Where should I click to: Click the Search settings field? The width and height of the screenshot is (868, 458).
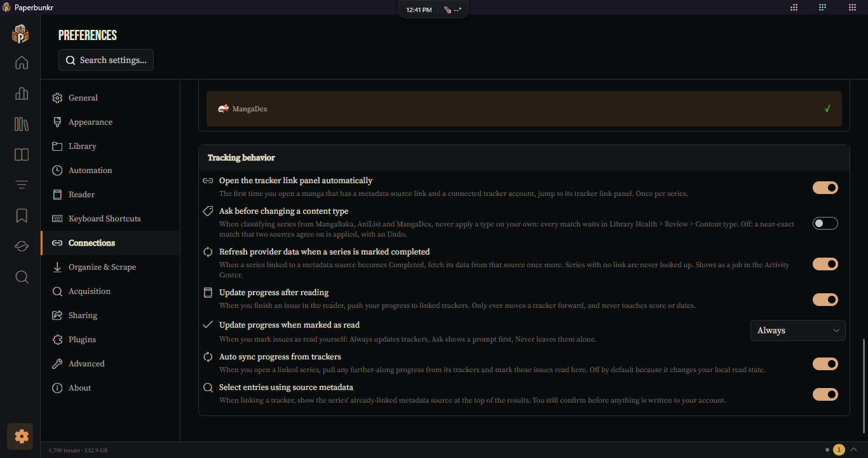point(106,60)
